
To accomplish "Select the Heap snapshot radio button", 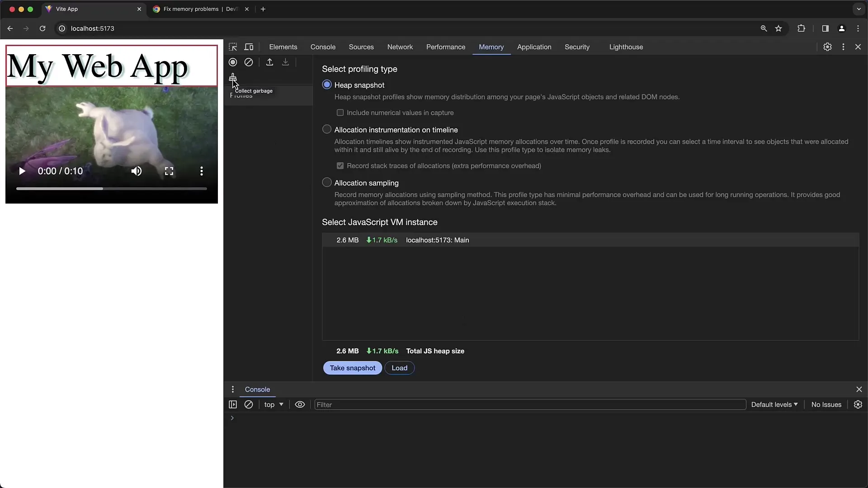I will point(327,84).
